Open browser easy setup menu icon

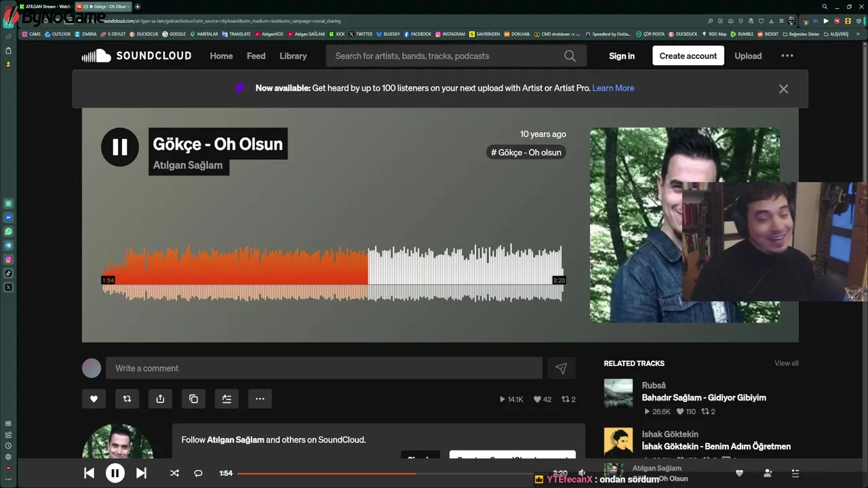pos(781,21)
